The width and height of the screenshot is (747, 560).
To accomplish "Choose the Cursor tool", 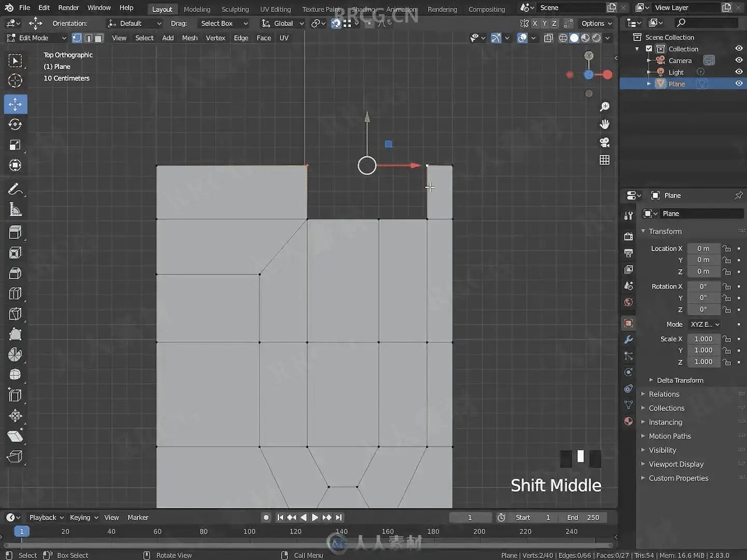I will click(x=15, y=81).
